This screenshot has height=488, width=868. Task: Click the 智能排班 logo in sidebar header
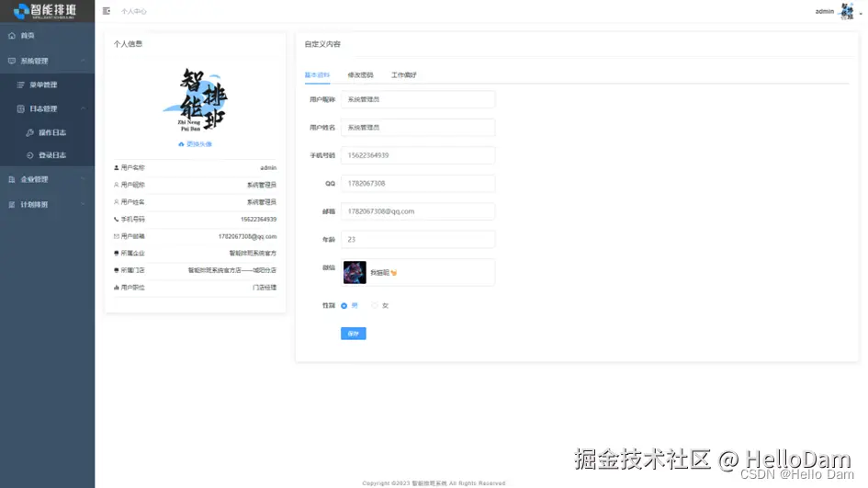click(45, 10)
